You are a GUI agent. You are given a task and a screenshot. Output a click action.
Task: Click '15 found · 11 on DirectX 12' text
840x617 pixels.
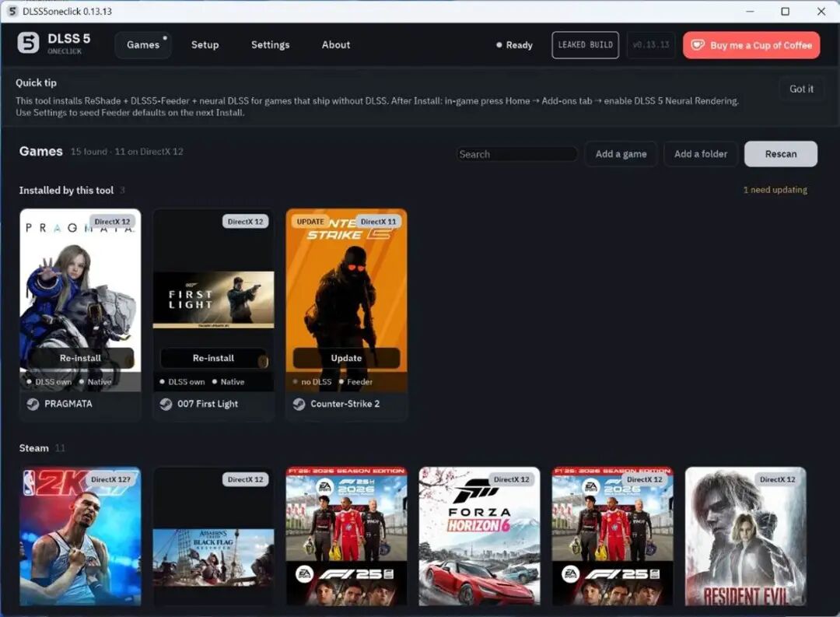[127, 152]
